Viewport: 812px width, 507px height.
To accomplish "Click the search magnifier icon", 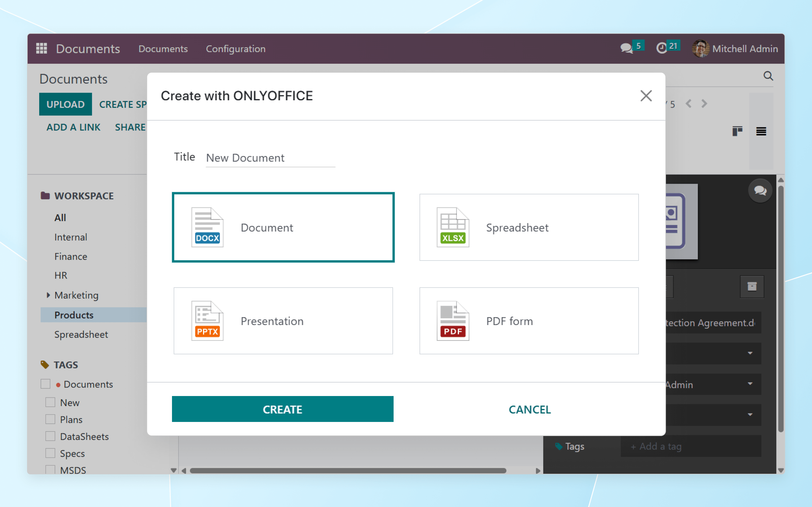I will click(x=768, y=76).
